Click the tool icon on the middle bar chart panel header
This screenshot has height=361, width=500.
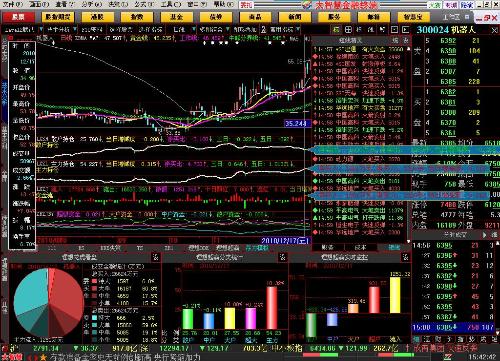[283, 257]
